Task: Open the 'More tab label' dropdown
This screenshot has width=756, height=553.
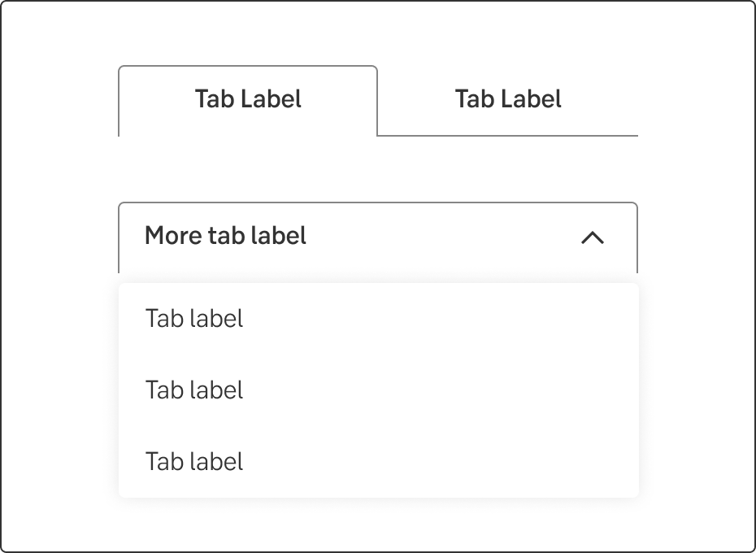Action: coord(378,237)
